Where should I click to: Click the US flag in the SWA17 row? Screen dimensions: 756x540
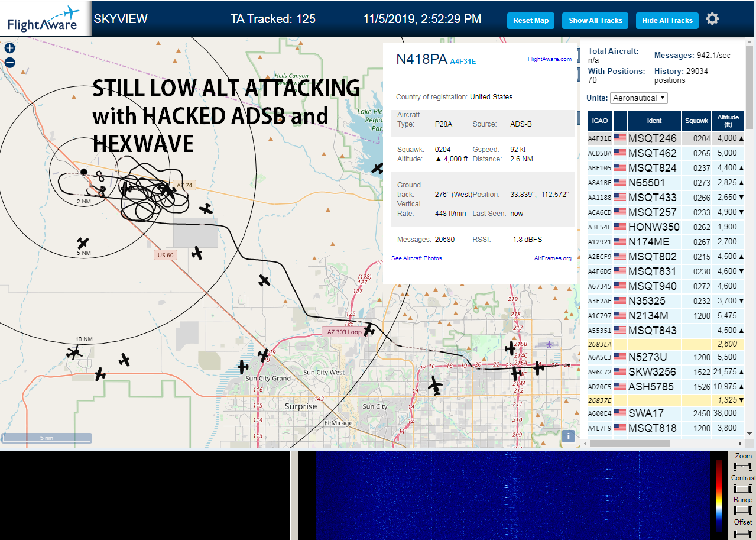620,413
